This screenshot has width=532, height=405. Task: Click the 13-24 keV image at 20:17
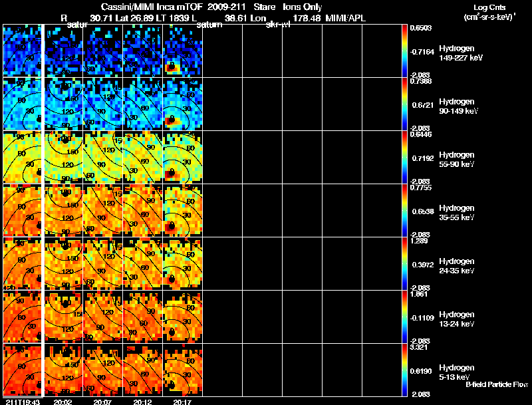[182, 317]
